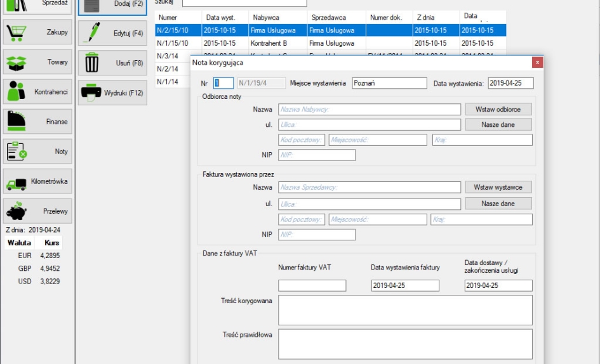Click in the Treść korygowana text area
600x364 pixels.
pos(405,309)
